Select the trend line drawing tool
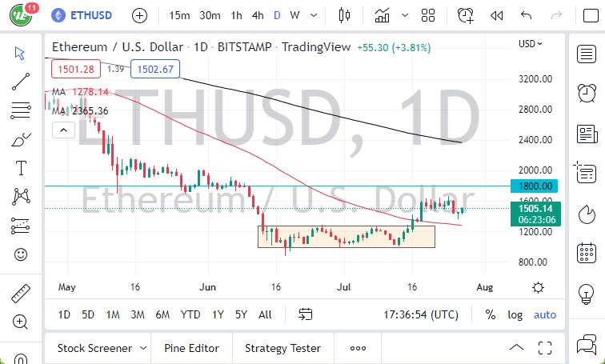The width and height of the screenshot is (605, 364). pyautogui.click(x=21, y=81)
